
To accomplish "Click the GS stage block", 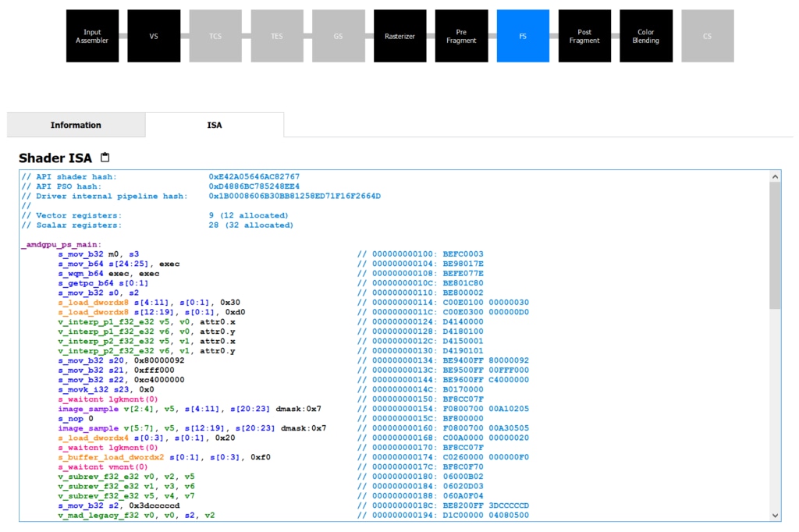I will [339, 36].
